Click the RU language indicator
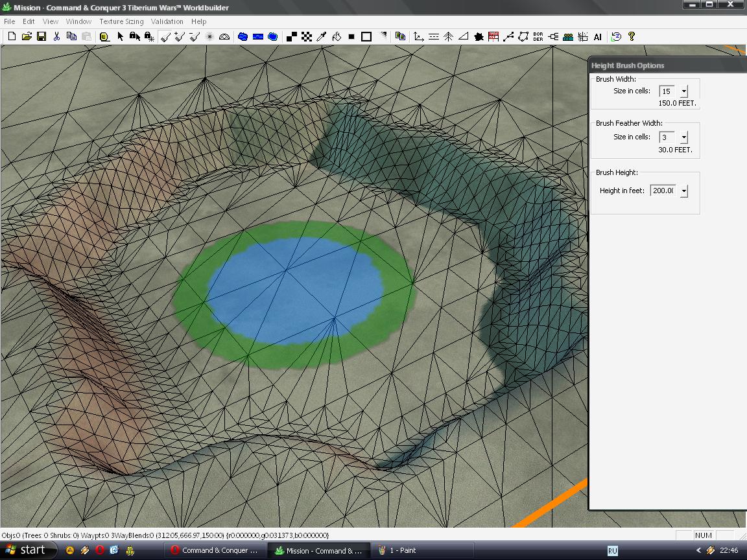747x560 pixels. (x=613, y=551)
